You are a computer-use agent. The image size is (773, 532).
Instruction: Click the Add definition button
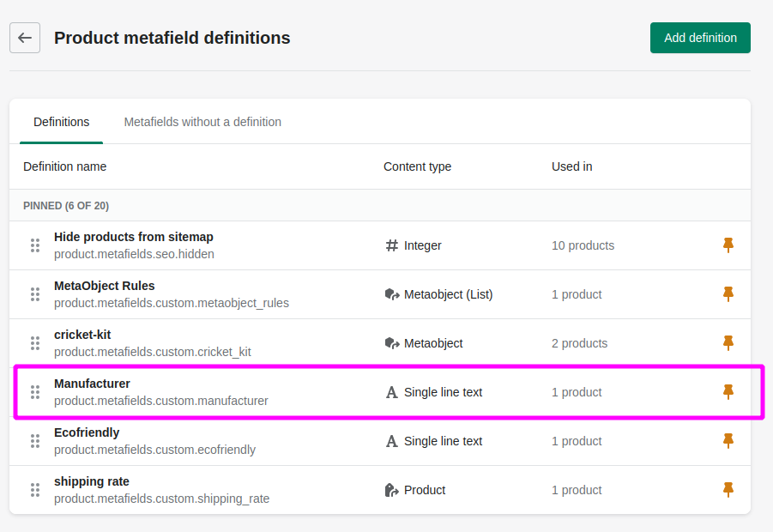click(x=700, y=38)
